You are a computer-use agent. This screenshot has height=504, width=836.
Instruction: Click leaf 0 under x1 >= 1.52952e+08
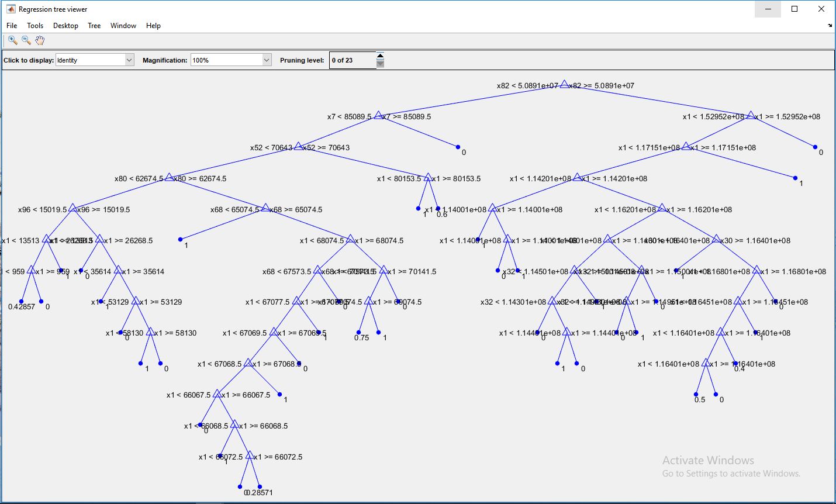point(815,147)
